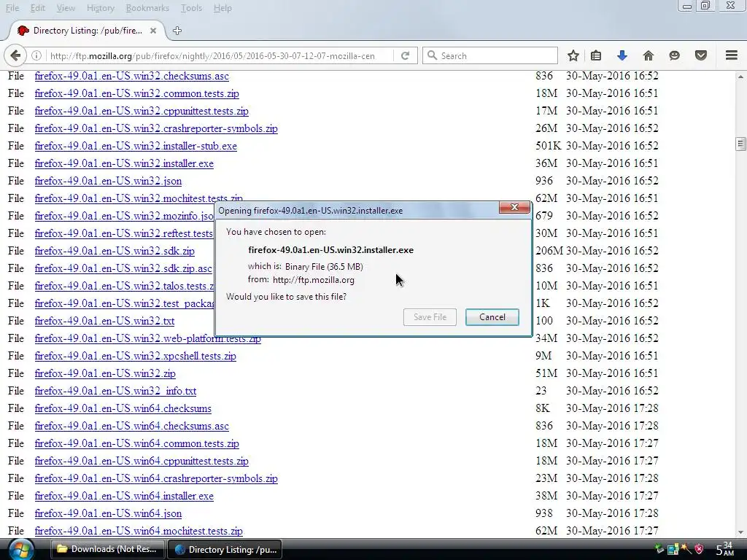Click the scrollbar down arrow
Screen dimensions: 747x560
point(740,533)
